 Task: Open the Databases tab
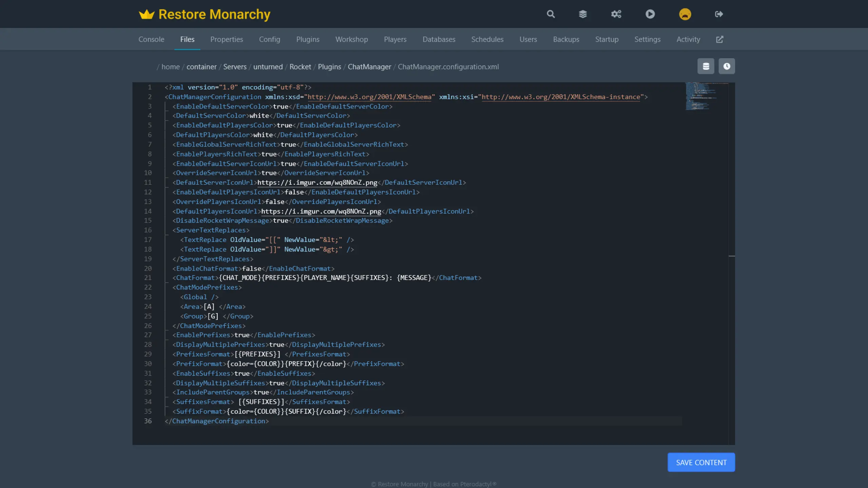(x=439, y=39)
